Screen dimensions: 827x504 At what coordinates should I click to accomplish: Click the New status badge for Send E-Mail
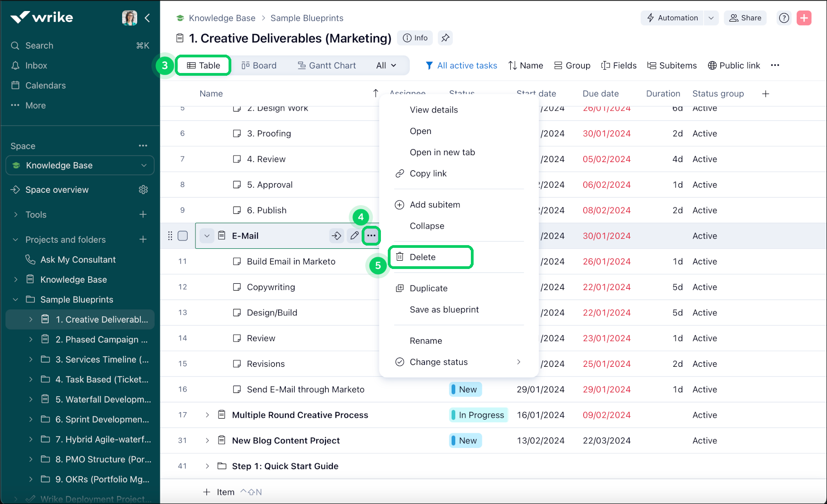pos(465,389)
